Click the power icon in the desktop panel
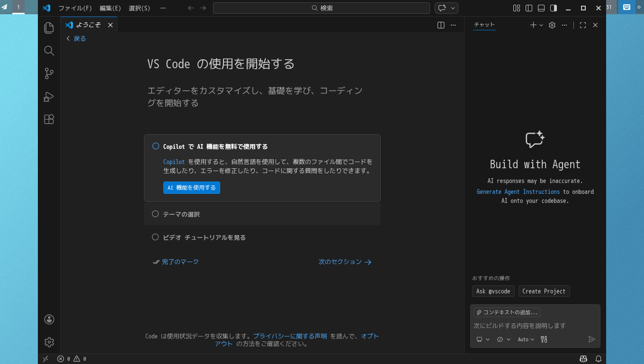The image size is (644, 364). 638,7
